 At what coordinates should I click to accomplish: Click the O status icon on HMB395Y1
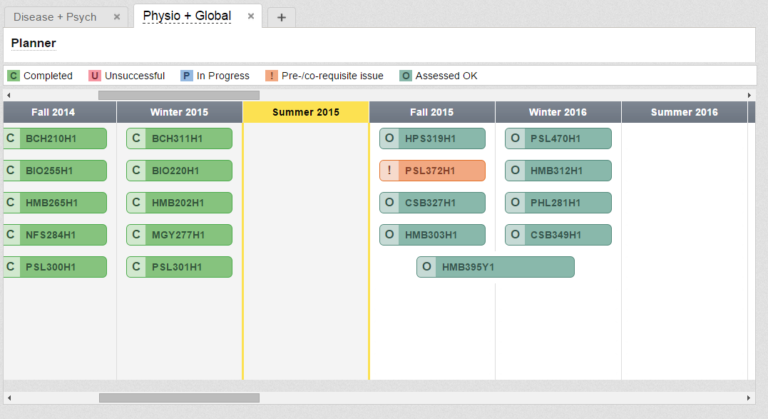tap(427, 267)
